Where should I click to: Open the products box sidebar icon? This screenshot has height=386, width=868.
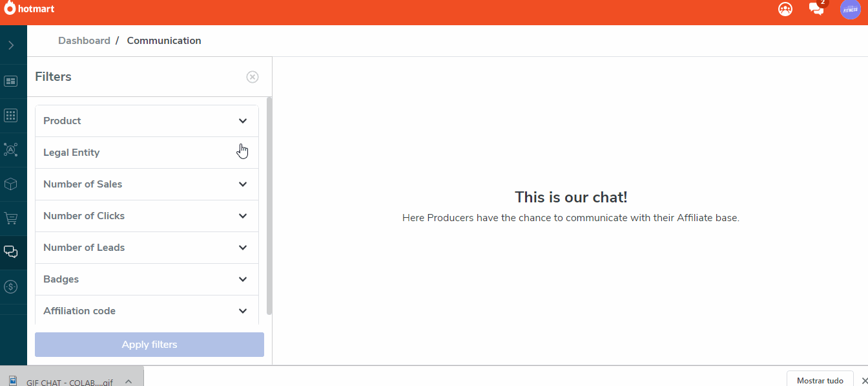point(11,184)
